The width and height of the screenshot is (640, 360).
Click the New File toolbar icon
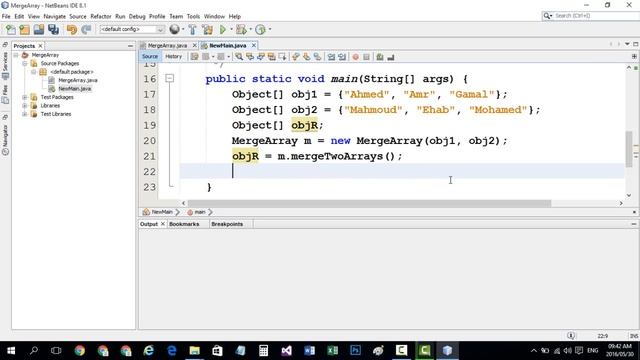click(x=11, y=29)
